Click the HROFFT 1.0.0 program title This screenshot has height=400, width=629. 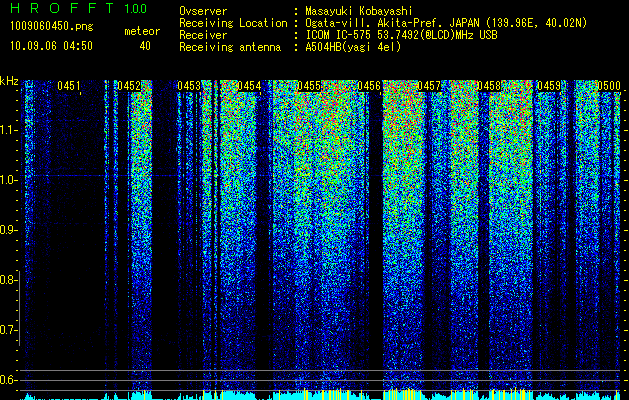point(79,8)
